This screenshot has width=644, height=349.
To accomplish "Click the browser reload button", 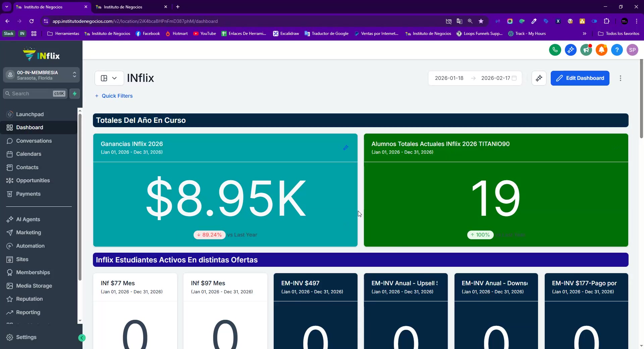I will [x=32, y=21].
